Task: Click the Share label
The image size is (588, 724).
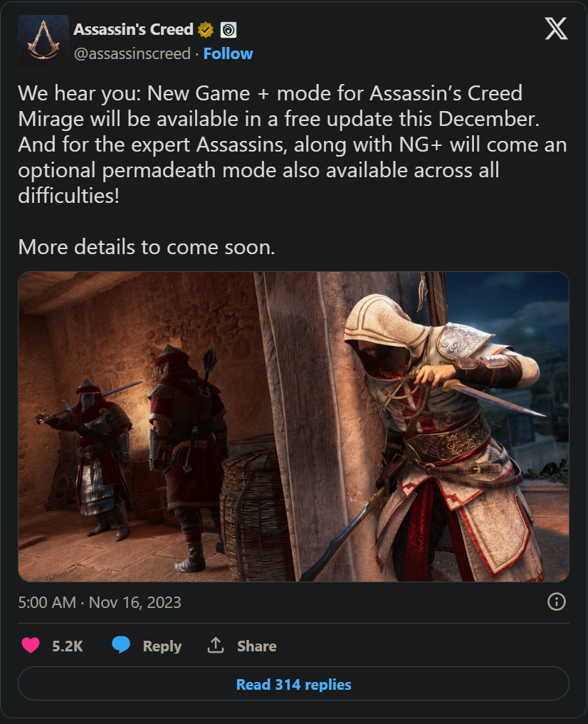Action: (x=256, y=646)
